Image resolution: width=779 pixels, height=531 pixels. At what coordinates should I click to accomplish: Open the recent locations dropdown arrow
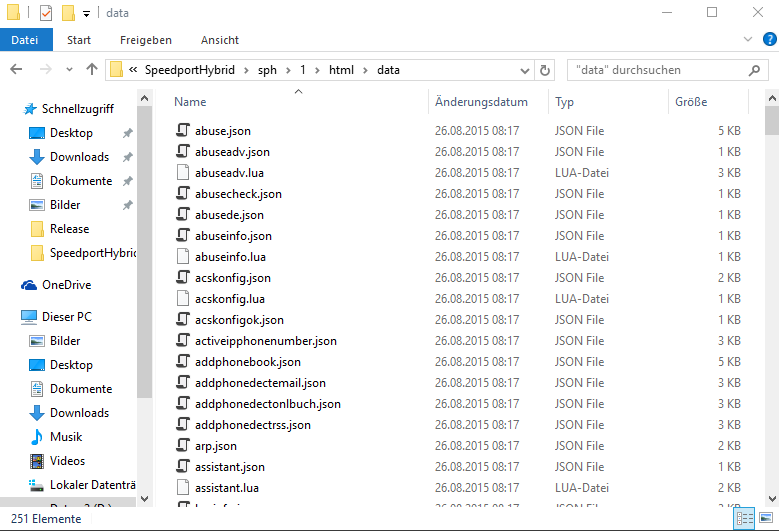(70, 70)
